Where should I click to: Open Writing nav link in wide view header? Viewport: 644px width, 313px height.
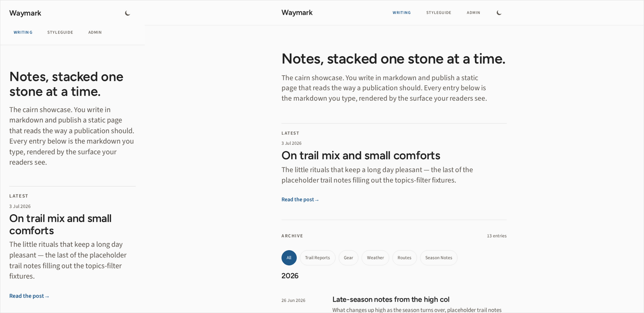coord(402,13)
